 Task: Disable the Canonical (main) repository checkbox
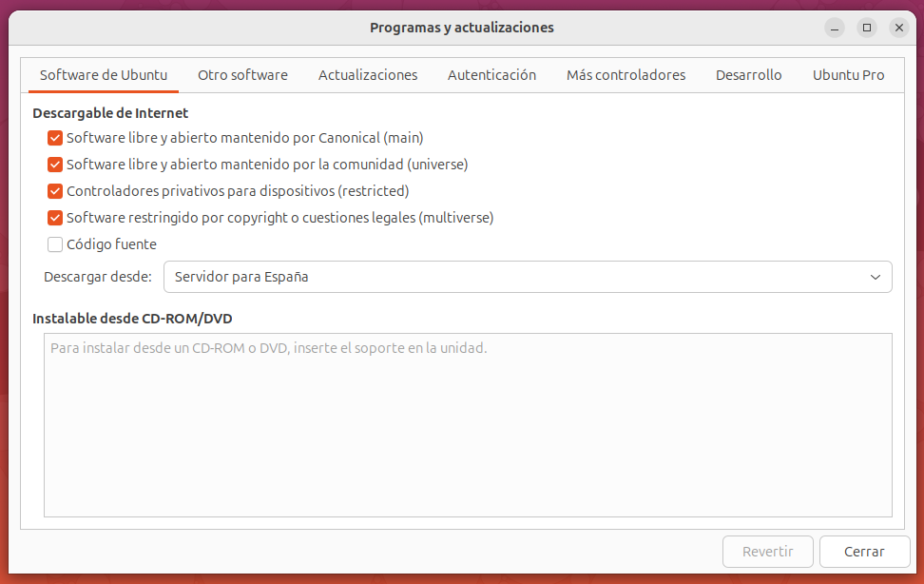coord(54,138)
